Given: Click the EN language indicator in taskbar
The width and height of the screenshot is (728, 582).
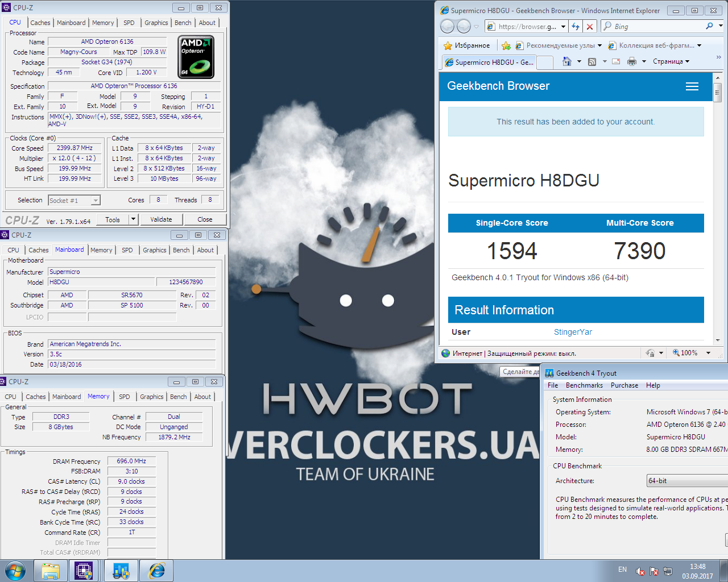Looking at the screenshot, I should pyautogui.click(x=622, y=569).
